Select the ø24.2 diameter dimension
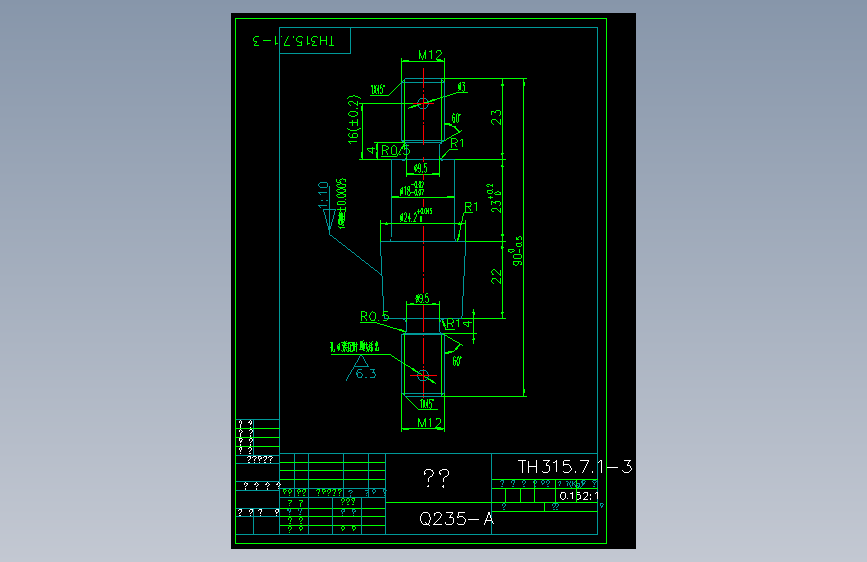The height and width of the screenshot is (562, 867). 416,216
